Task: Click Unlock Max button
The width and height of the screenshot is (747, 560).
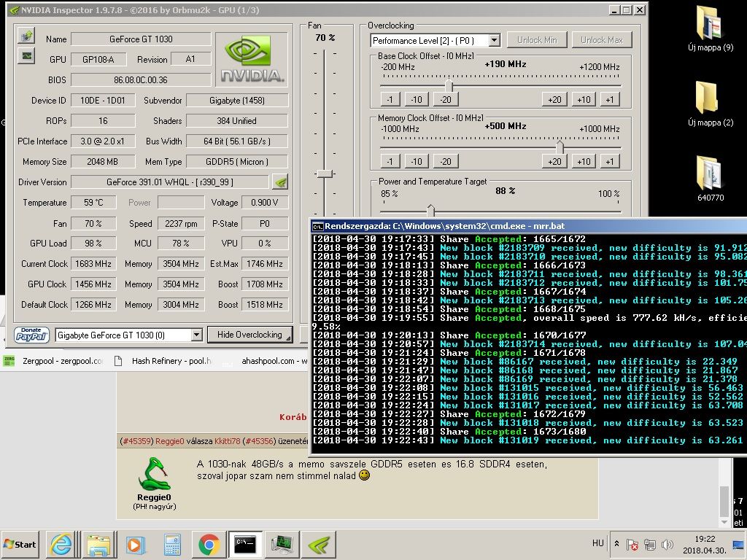Action: pyautogui.click(x=602, y=40)
